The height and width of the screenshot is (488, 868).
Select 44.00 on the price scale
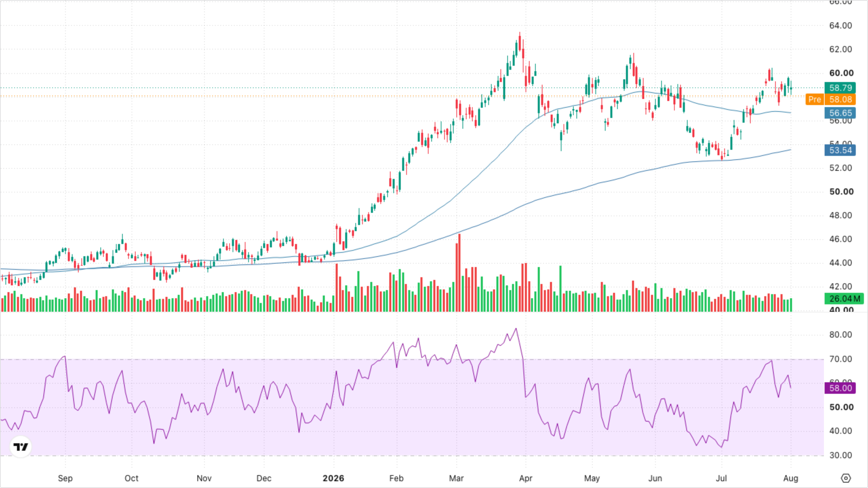841,263
